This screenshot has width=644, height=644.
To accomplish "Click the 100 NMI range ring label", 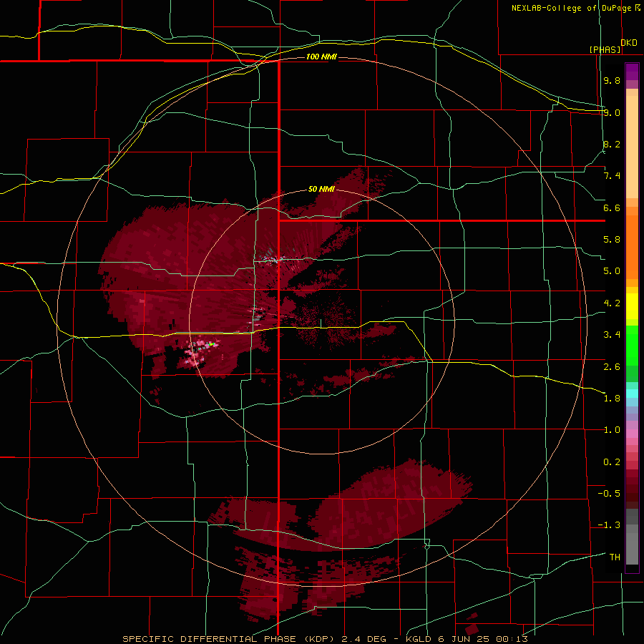I will 321,57.
